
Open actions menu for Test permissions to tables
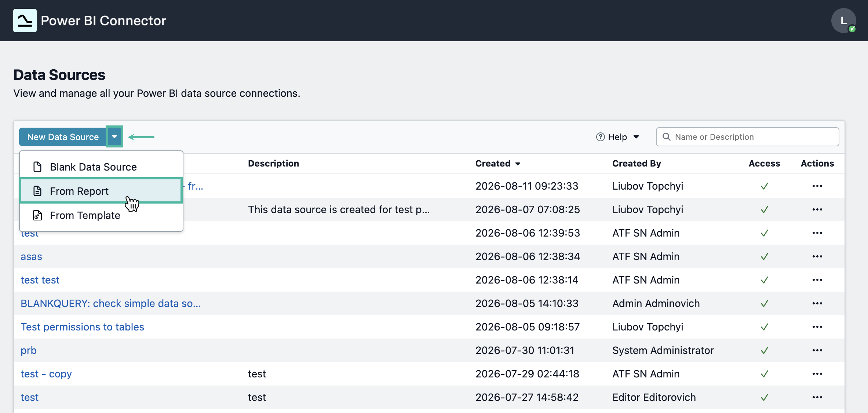[817, 327]
